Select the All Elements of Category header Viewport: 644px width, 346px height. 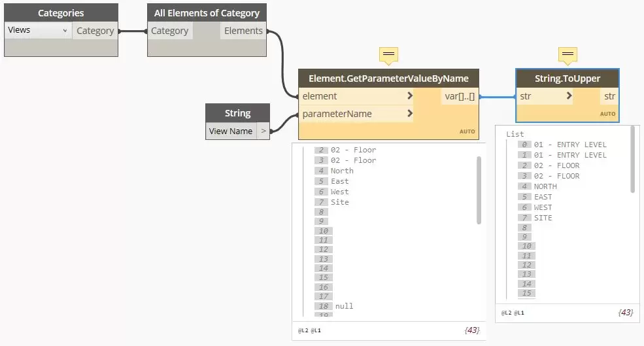(x=207, y=13)
